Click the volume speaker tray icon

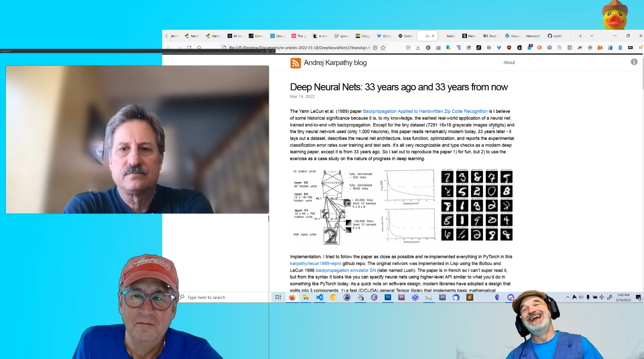[x=581, y=297]
